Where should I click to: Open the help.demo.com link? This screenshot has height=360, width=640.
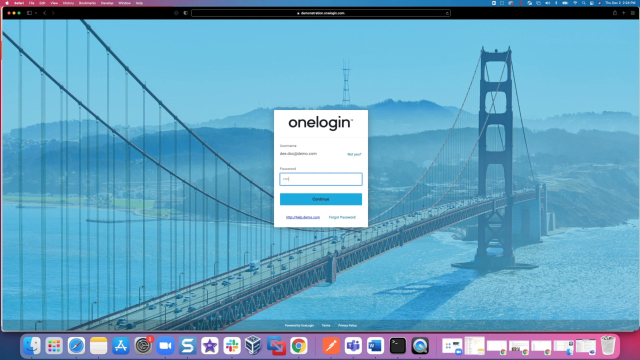click(x=303, y=217)
